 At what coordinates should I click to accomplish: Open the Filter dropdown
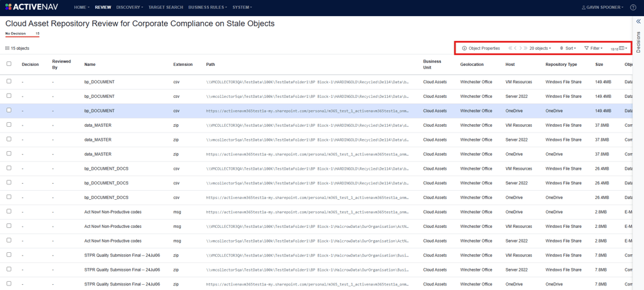click(593, 49)
